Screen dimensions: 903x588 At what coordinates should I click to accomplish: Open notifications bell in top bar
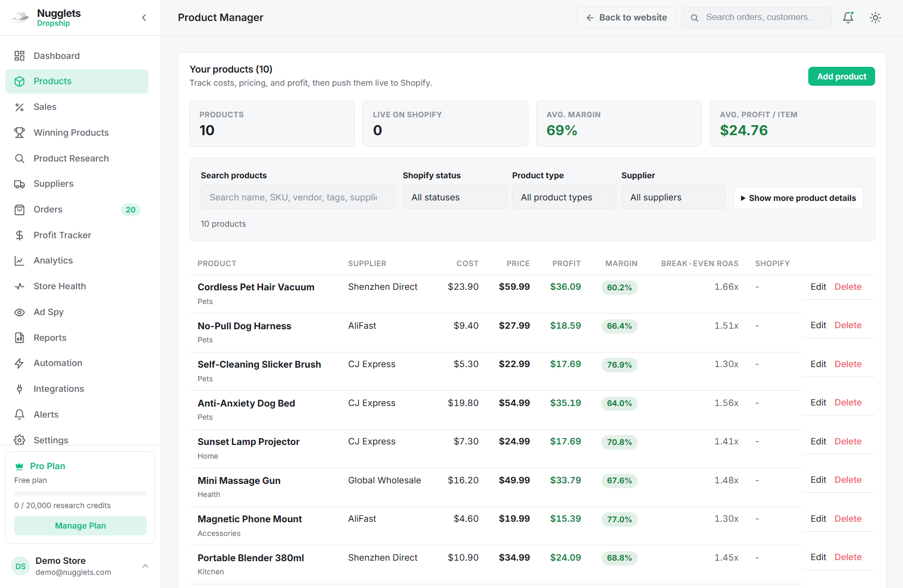click(x=848, y=18)
